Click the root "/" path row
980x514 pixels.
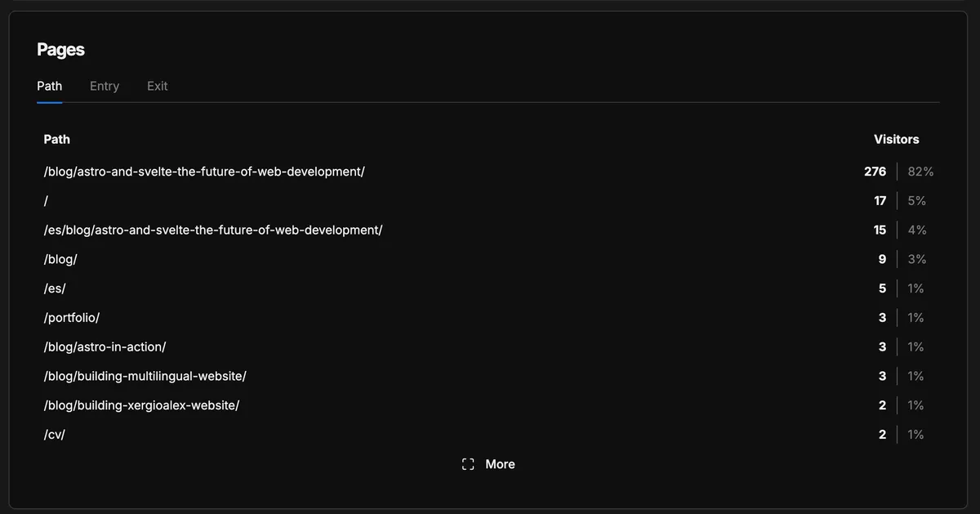[x=47, y=201]
